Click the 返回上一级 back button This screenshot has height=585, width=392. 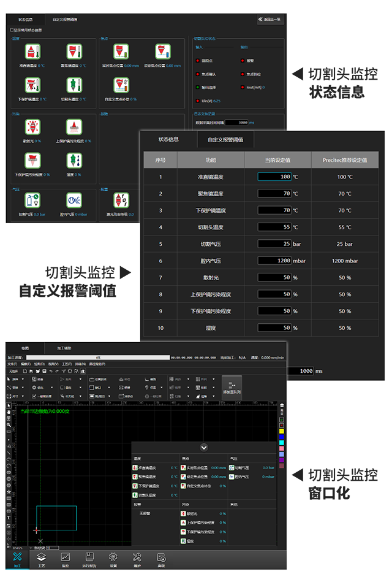270,20
